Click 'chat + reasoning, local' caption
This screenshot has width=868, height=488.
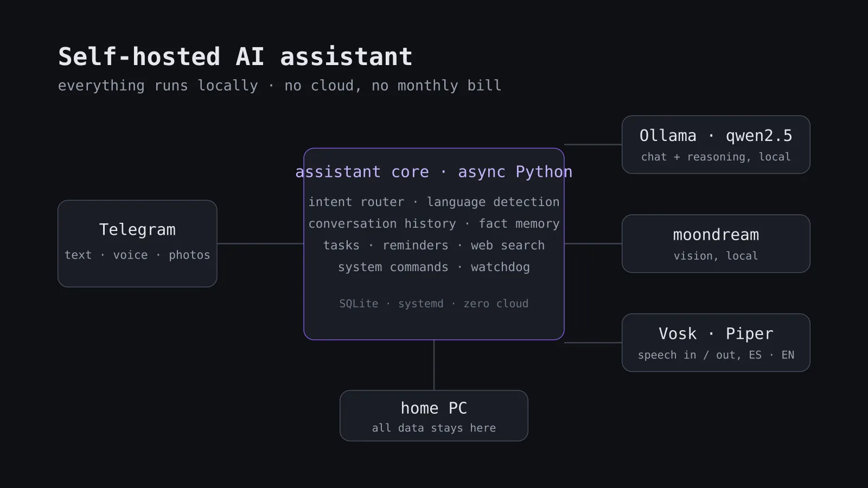[x=716, y=157]
